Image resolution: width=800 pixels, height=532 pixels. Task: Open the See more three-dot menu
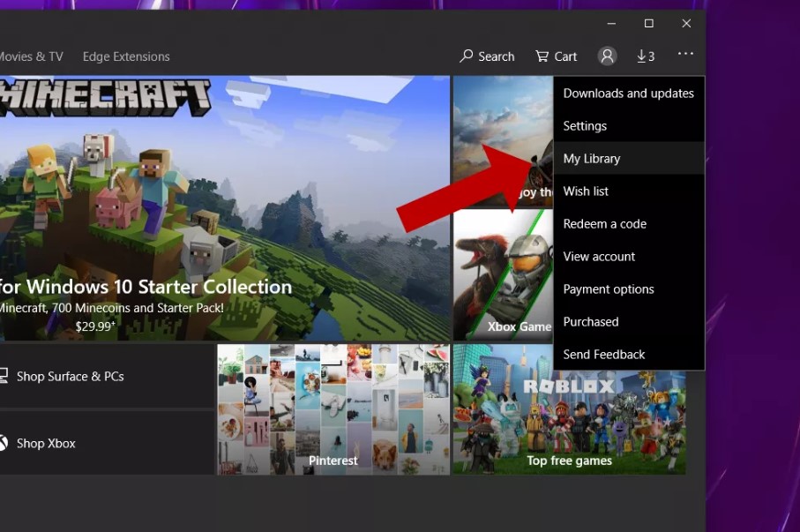685,54
